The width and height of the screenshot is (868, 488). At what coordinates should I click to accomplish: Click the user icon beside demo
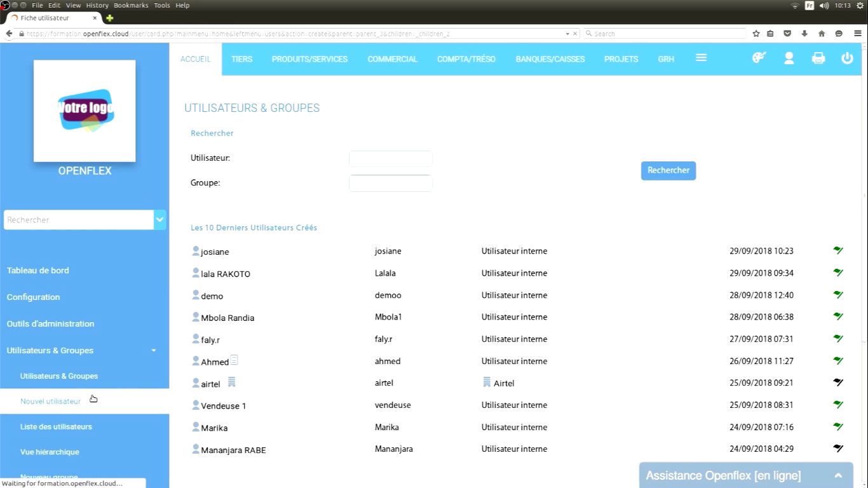(x=196, y=295)
